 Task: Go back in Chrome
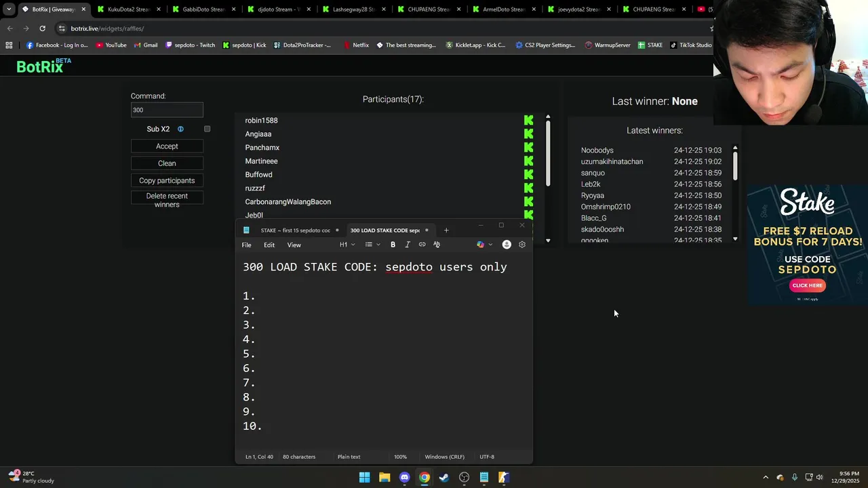coord(9,28)
